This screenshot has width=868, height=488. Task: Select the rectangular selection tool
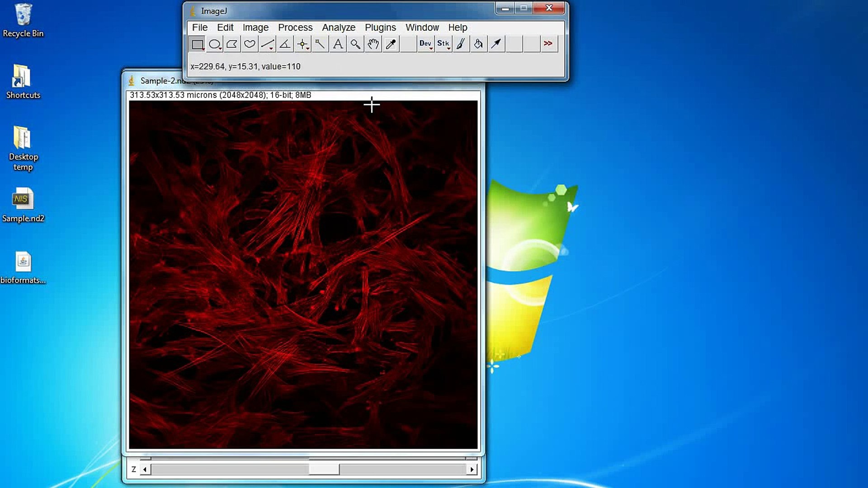tap(197, 43)
